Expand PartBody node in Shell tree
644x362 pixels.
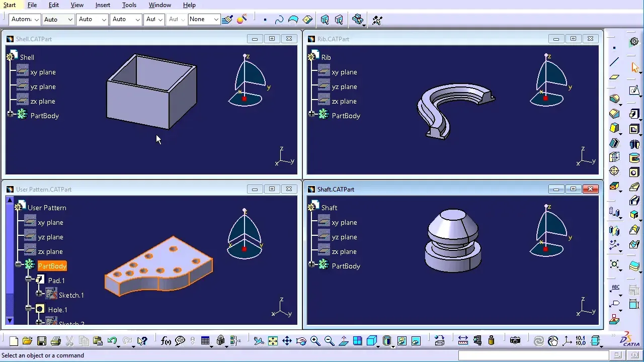(x=10, y=115)
